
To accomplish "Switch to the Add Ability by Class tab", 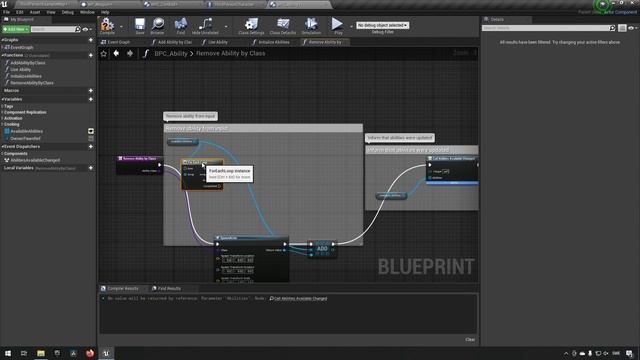I will coord(175,42).
